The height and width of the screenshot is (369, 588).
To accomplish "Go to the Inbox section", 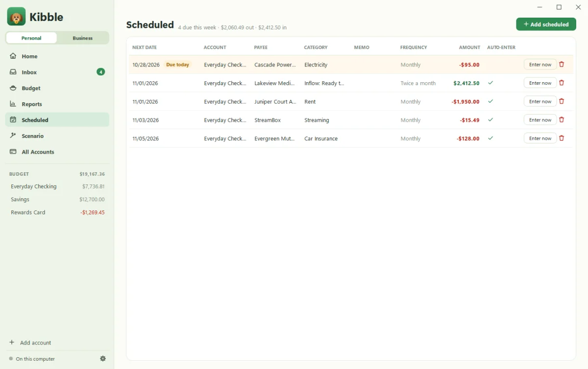I will (x=57, y=72).
